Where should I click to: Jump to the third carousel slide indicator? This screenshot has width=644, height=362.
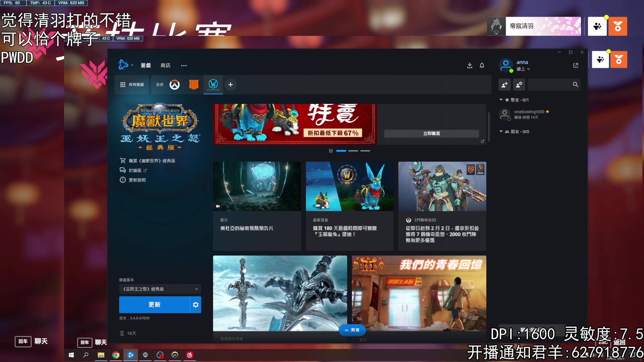point(365,151)
